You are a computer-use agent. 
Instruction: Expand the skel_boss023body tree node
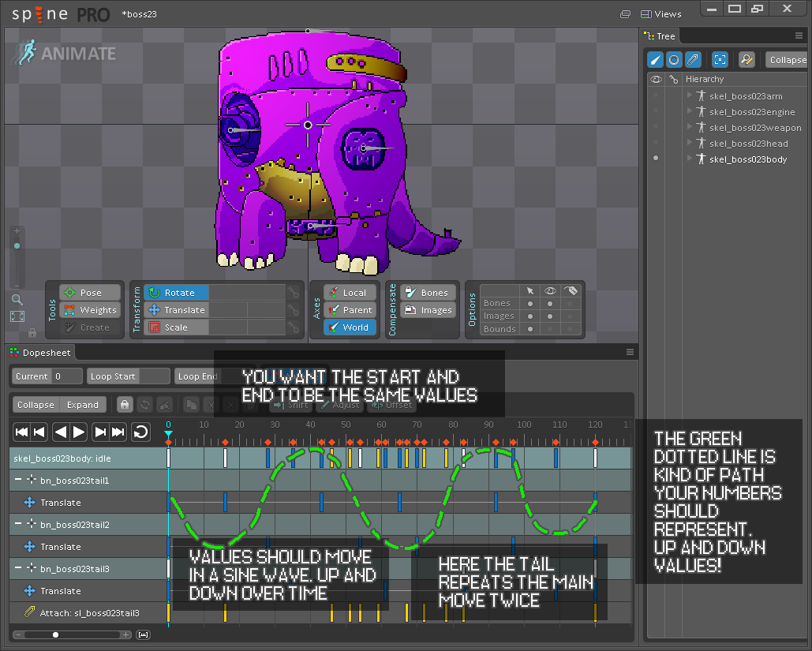click(x=689, y=158)
